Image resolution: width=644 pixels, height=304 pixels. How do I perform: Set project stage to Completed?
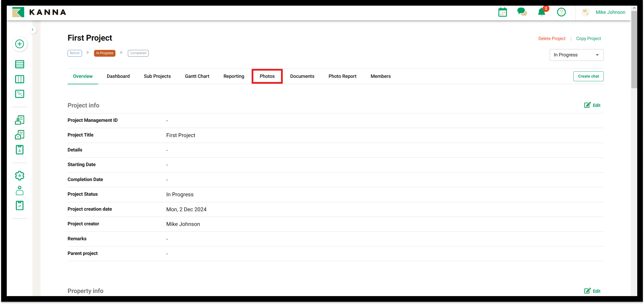138,53
